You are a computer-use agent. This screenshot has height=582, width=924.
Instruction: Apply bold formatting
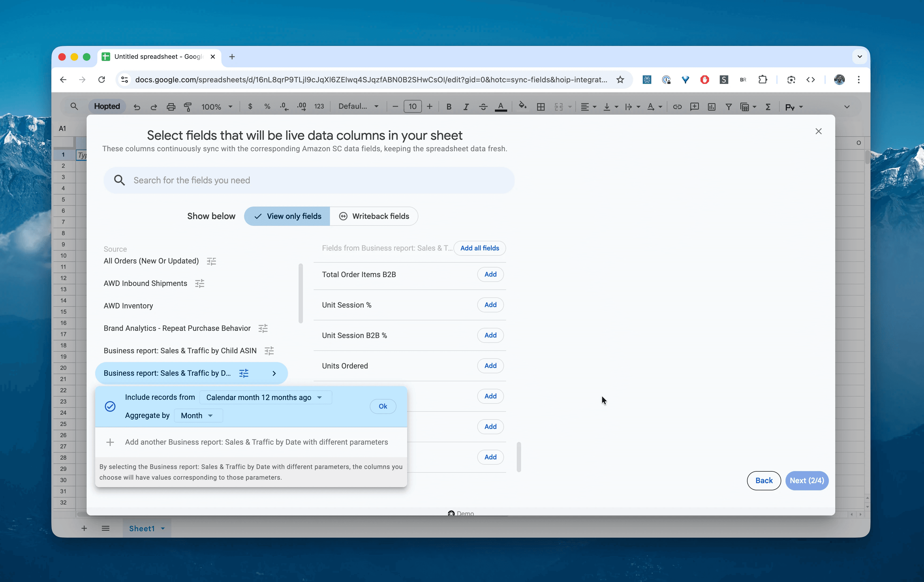449,107
